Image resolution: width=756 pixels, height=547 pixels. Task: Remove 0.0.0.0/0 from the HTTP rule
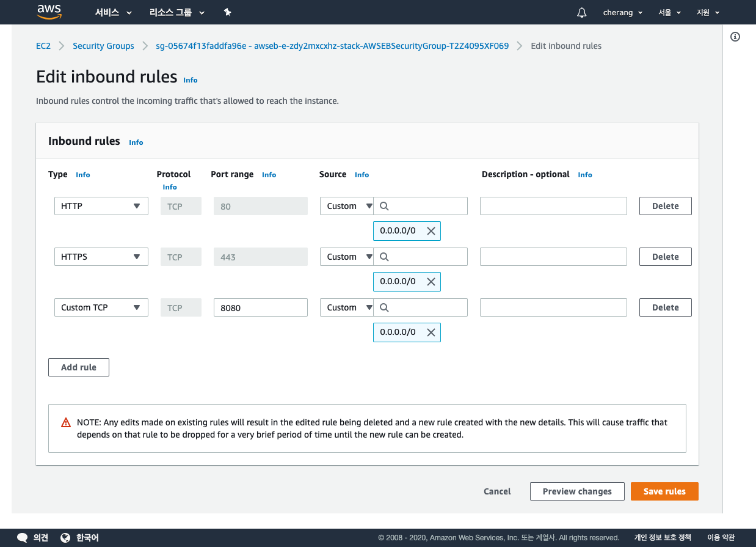click(431, 231)
